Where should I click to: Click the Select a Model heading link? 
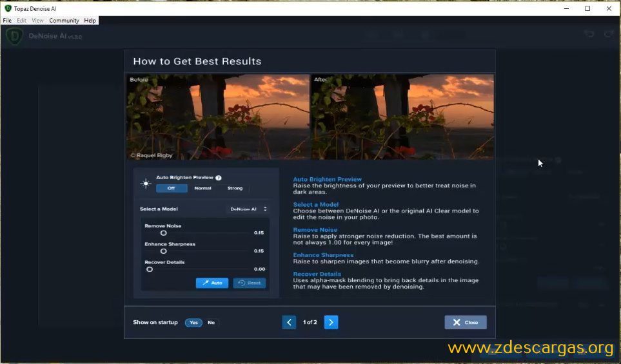click(315, 205)
